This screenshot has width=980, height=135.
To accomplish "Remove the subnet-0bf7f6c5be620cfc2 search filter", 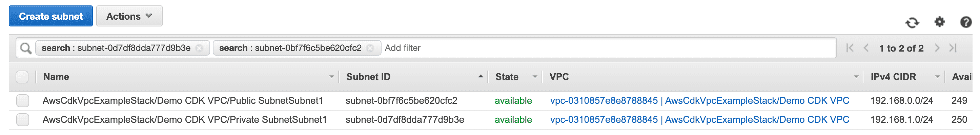I will [x=370, y=48].
